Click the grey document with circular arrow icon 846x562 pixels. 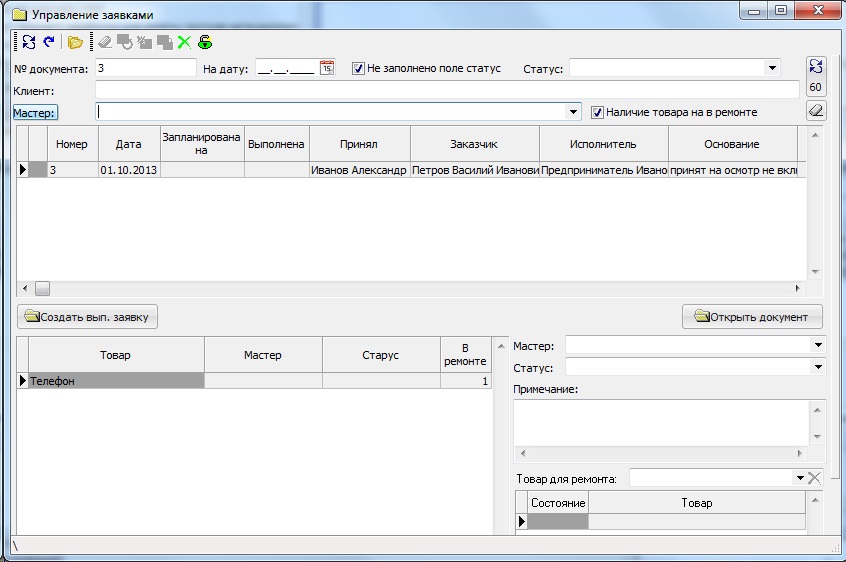pyautogui.click(x=125, y=42)
